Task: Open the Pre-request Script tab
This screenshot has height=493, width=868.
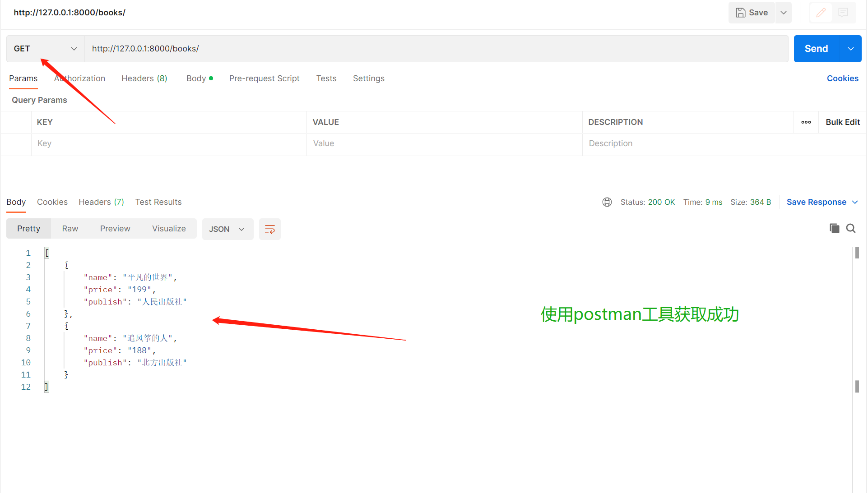Action: [x=264, y=78]
